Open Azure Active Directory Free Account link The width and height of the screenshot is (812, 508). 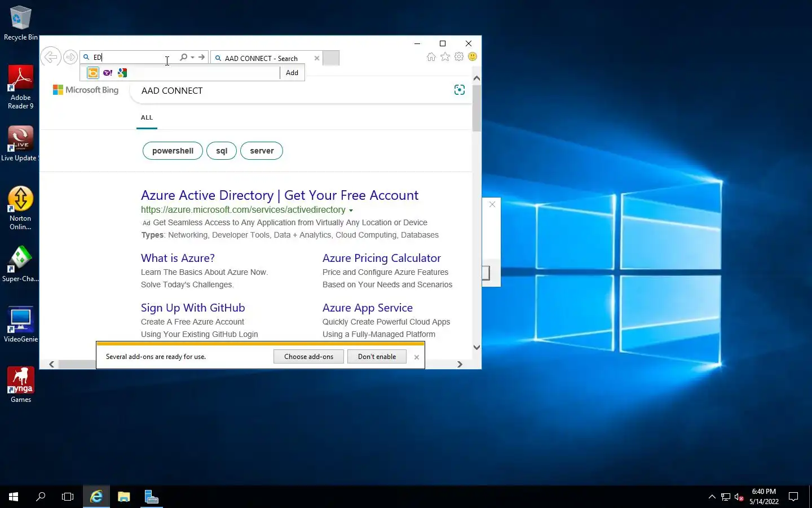click(280, 195)
